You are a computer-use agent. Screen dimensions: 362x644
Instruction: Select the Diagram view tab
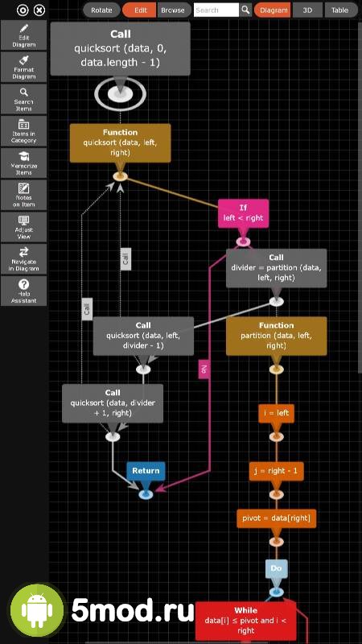point(273,10)
